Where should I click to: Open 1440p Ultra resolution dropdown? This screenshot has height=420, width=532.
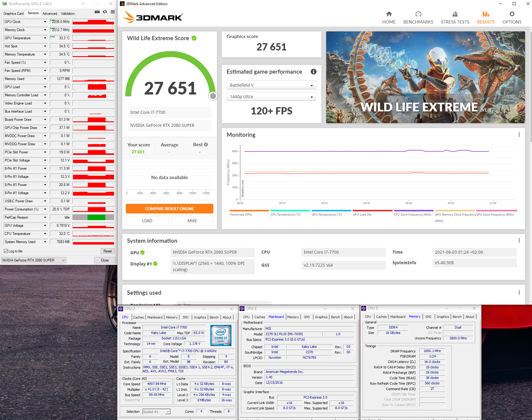271,97
